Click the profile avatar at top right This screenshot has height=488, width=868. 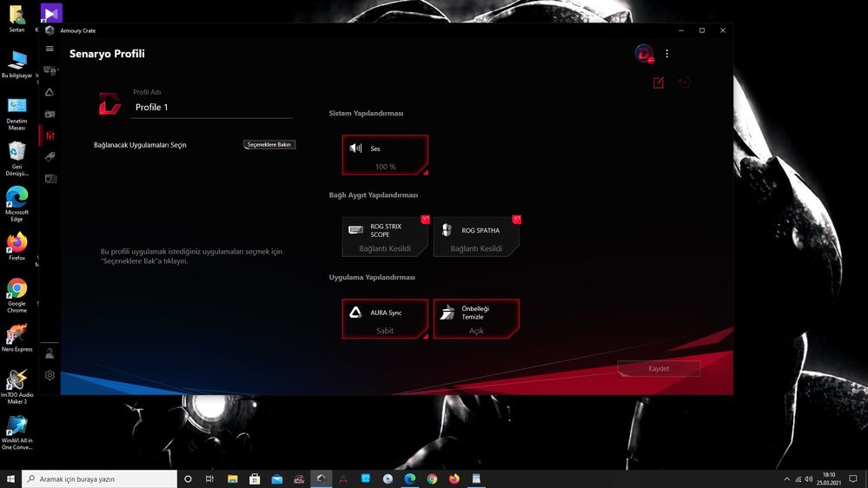pyautogui.click(x=644, y=54)
